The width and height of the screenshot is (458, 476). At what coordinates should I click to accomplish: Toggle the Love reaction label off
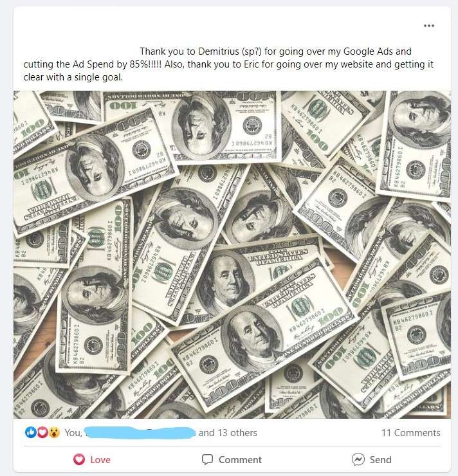pyautogui.click(x=100, y=460)
